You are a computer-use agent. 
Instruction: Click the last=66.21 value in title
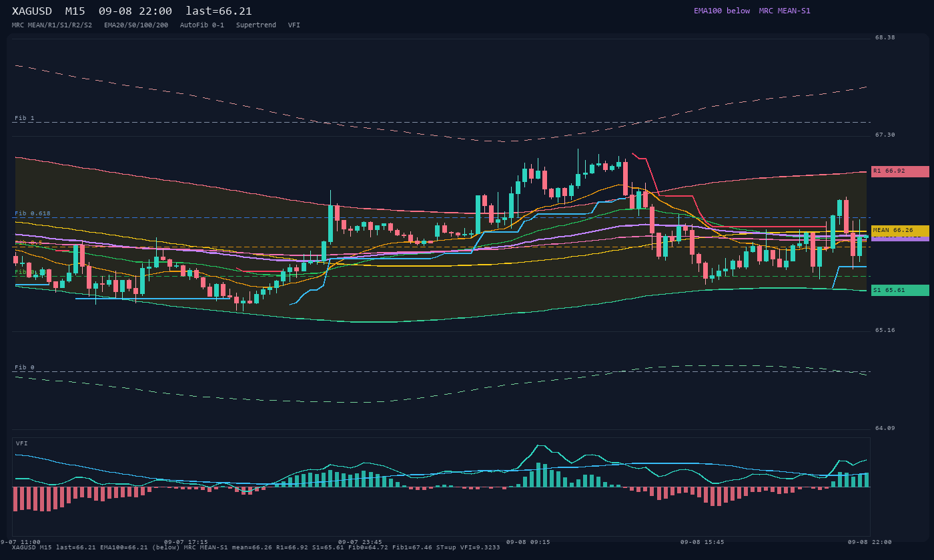pyautogui.click(x=219, y=11)
